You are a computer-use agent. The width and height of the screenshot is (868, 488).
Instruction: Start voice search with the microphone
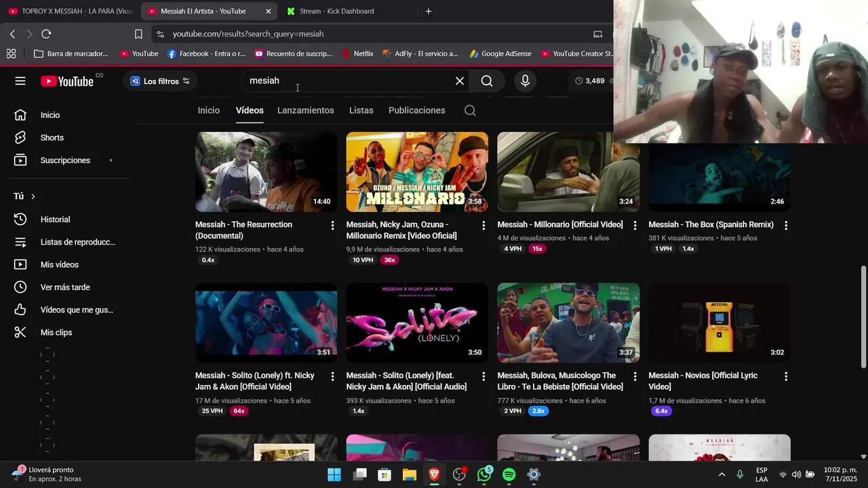pos(525,81)
